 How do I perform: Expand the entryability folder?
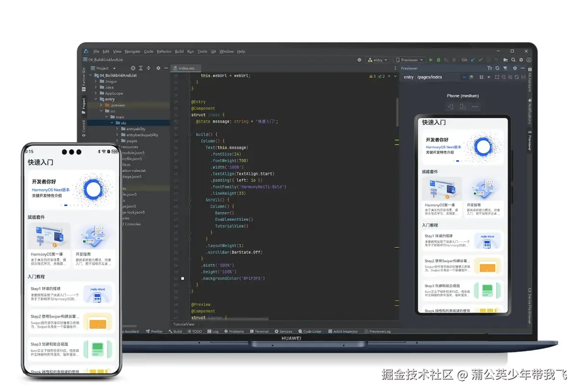click(x=117, y=129)
